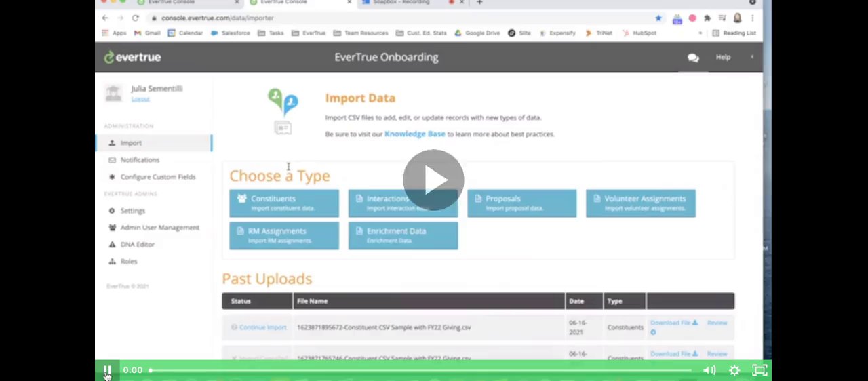Click the browser forward arrow
This screenshot has width=868, height=381.
[120, 18]
